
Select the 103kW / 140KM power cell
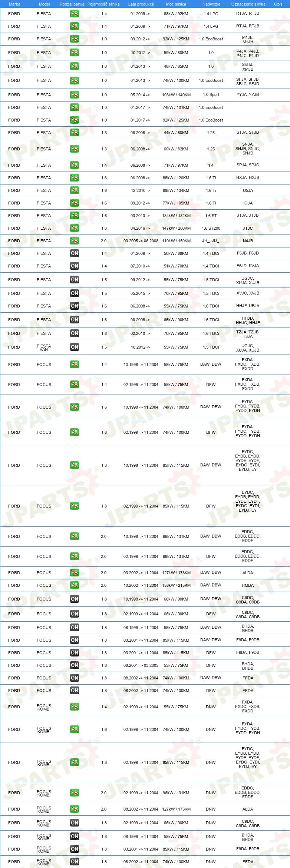[176, 95]
